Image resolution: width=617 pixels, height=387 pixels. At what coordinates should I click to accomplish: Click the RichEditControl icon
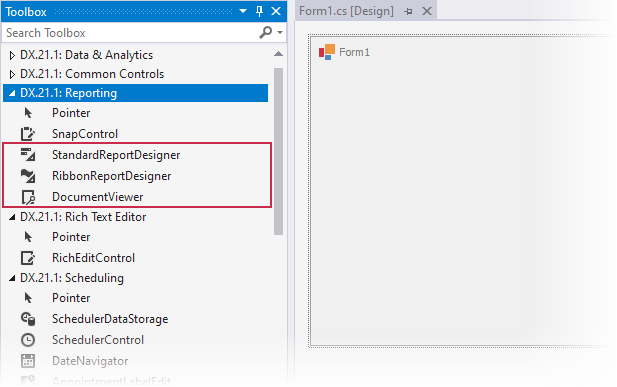tap(28, 258)
